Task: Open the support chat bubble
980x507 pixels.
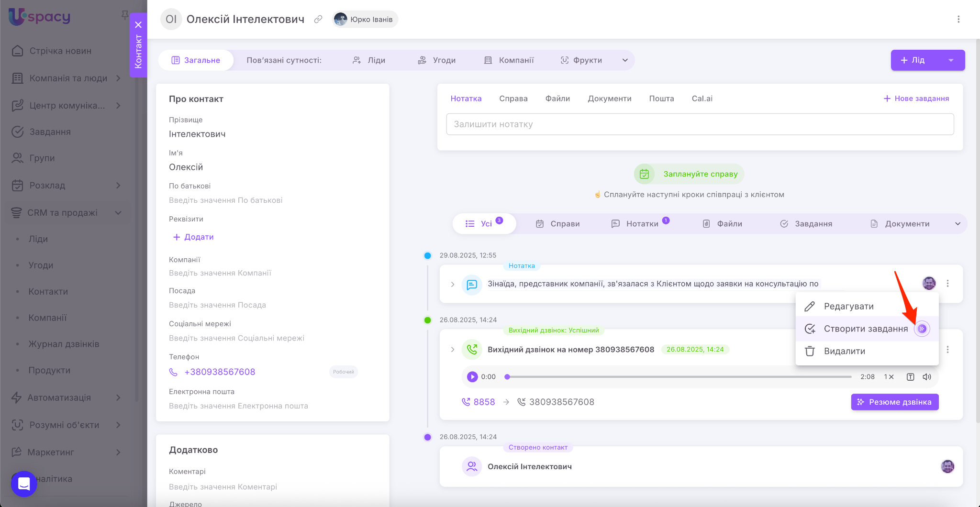Action: pyautogui.click(x=24, y=484)
